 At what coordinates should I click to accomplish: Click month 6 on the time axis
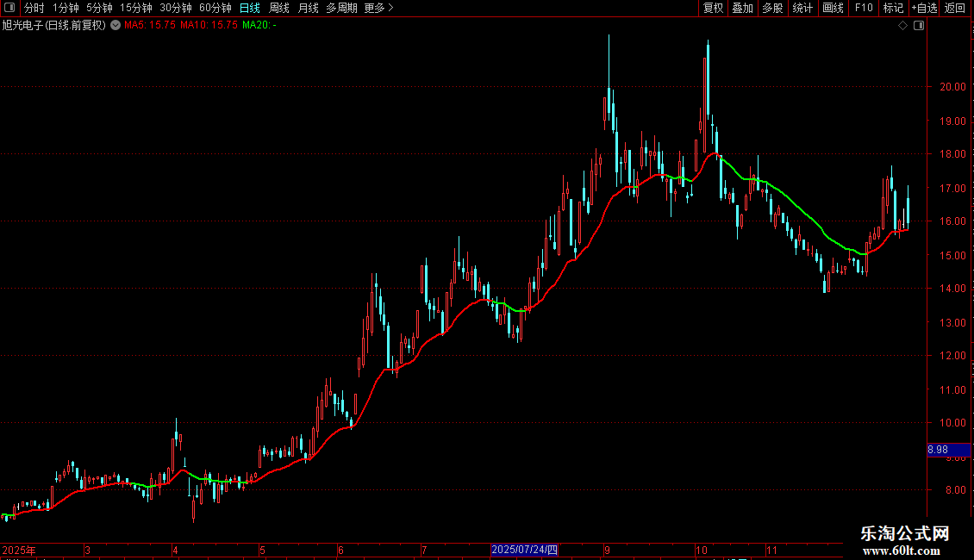tap(340, 550)
